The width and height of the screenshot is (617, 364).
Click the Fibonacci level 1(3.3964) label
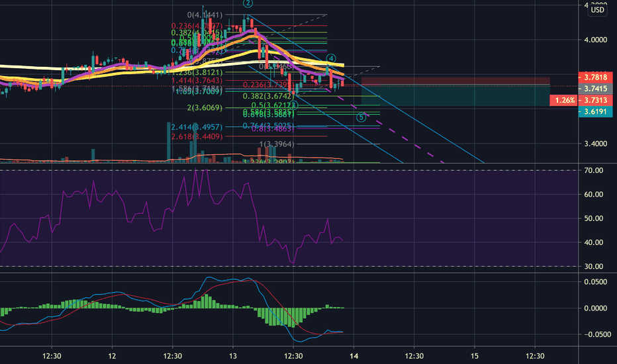[277, 144]
